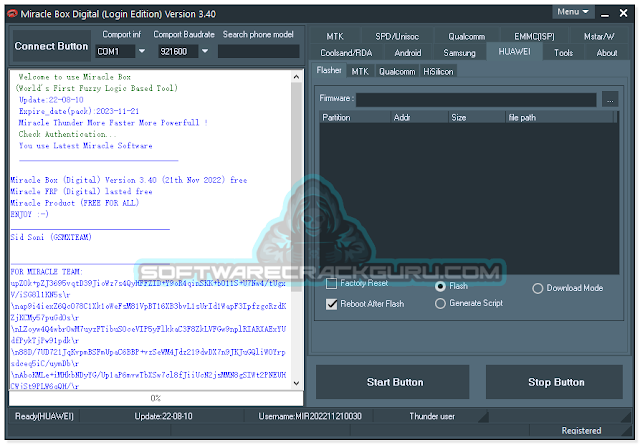Click the file path column header
Viewport: 640px width, 445px height.
(x=560, y=118)
